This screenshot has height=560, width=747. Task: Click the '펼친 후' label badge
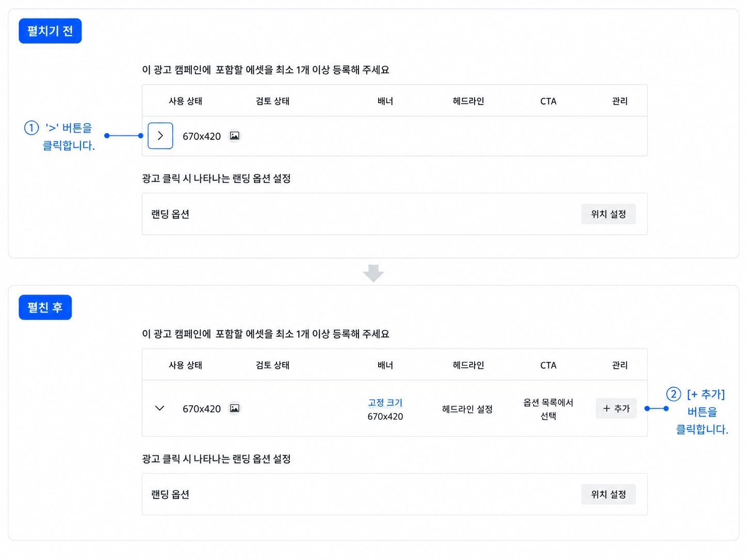[45, 307]
